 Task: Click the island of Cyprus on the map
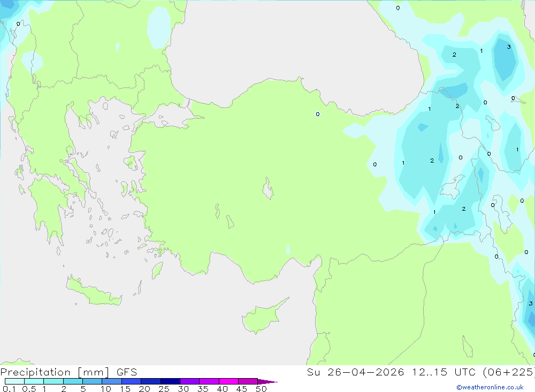point(262,317)
